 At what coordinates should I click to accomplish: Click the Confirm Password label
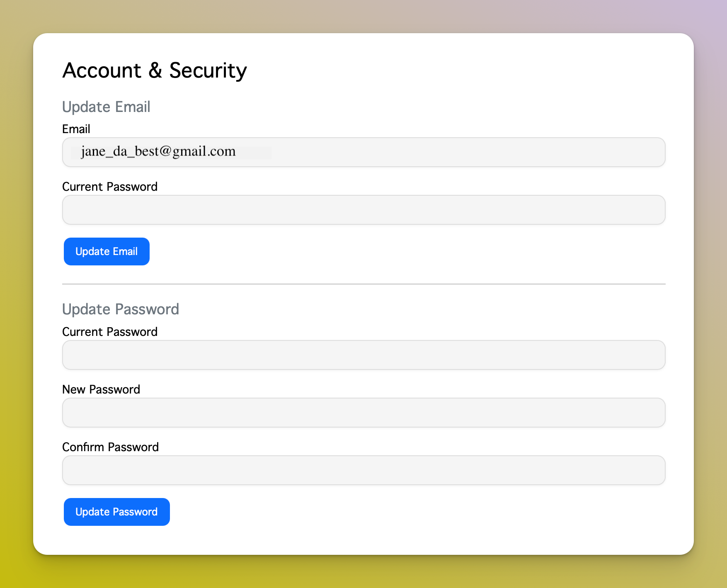pos(111,447)
